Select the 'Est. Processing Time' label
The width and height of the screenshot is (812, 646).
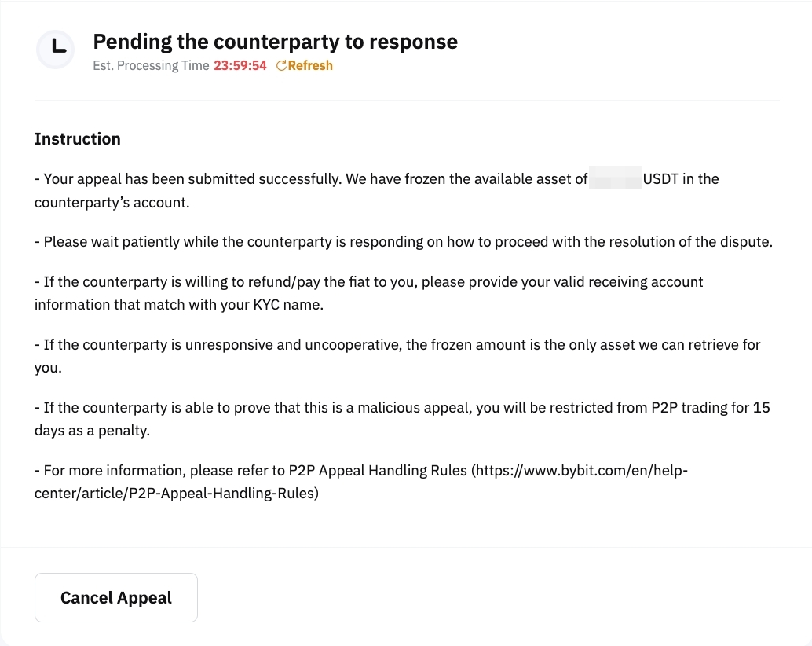click(x=151, y=66)
